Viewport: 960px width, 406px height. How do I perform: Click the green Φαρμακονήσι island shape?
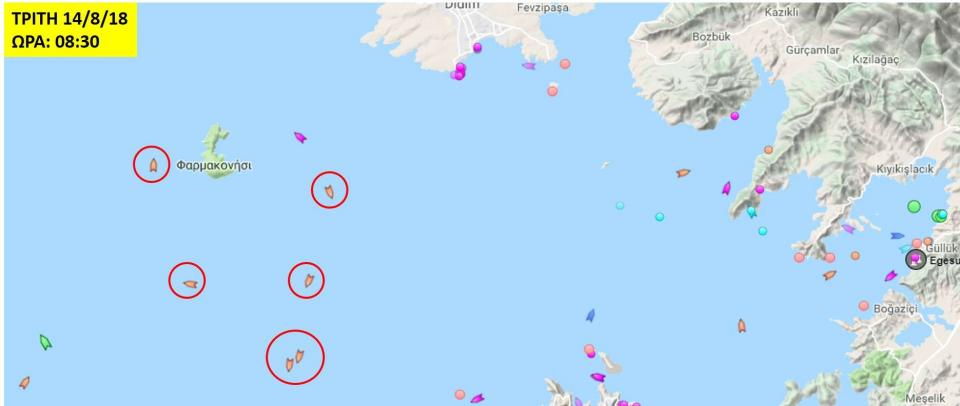(216, 151)
